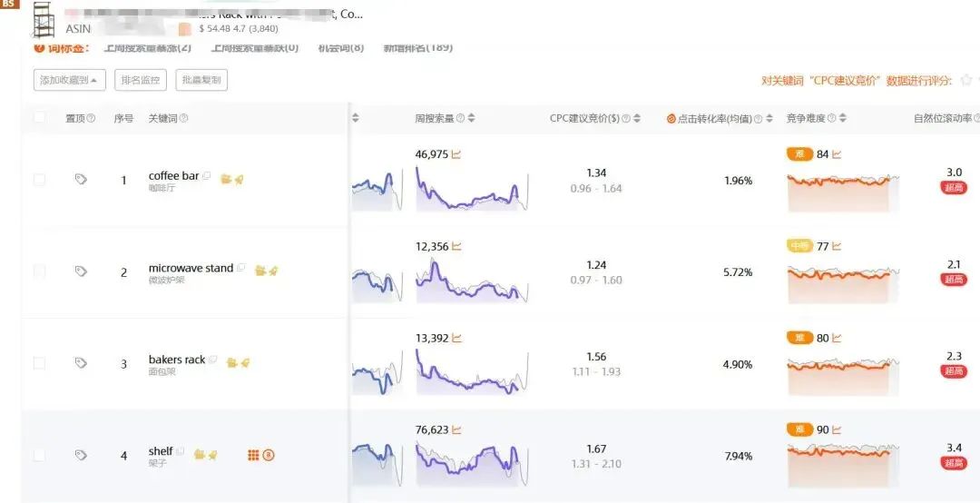This screenshot has height=503, width=980.
Task: Click the yellow folder icon beside microwave stand
Action: click(x=260, y=271)
